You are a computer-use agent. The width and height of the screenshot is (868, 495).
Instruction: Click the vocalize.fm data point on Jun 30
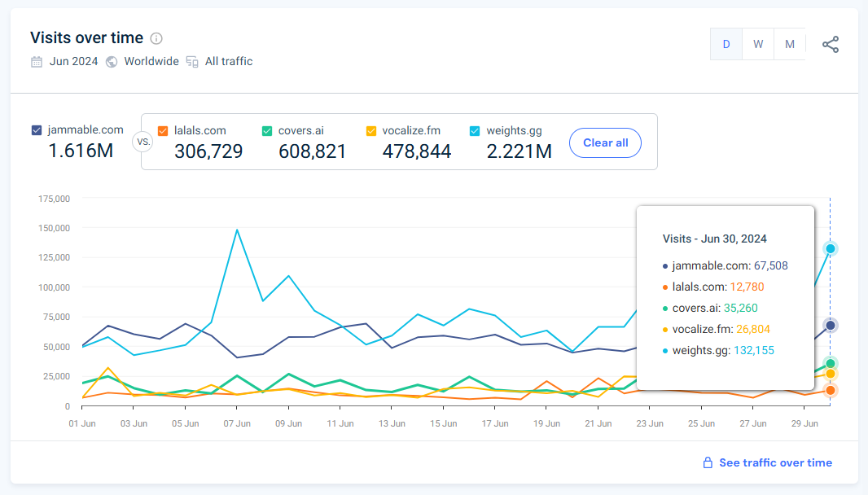[830, 374]
